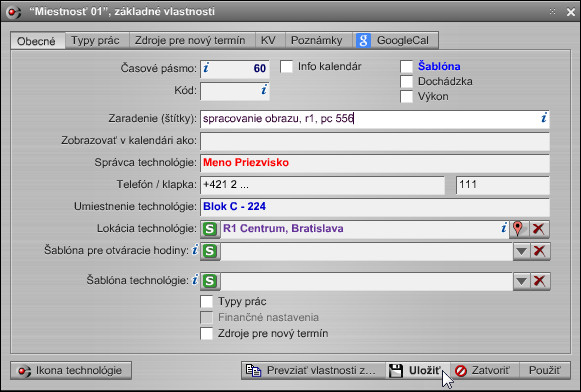Image resolution: width=581 pixels, height=392 pixels.
Task: Click the Ikona technológie button
Action: (71, 371)
